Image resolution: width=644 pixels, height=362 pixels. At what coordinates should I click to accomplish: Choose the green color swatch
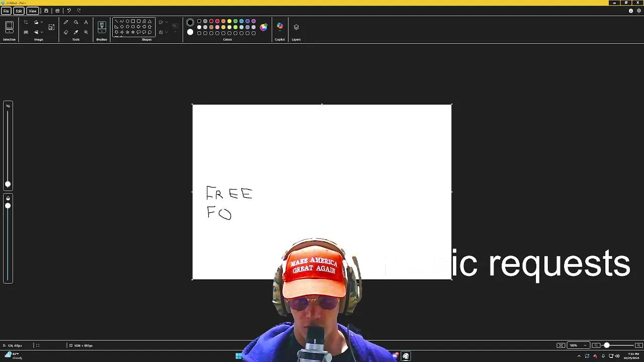[x=235, y=22]
